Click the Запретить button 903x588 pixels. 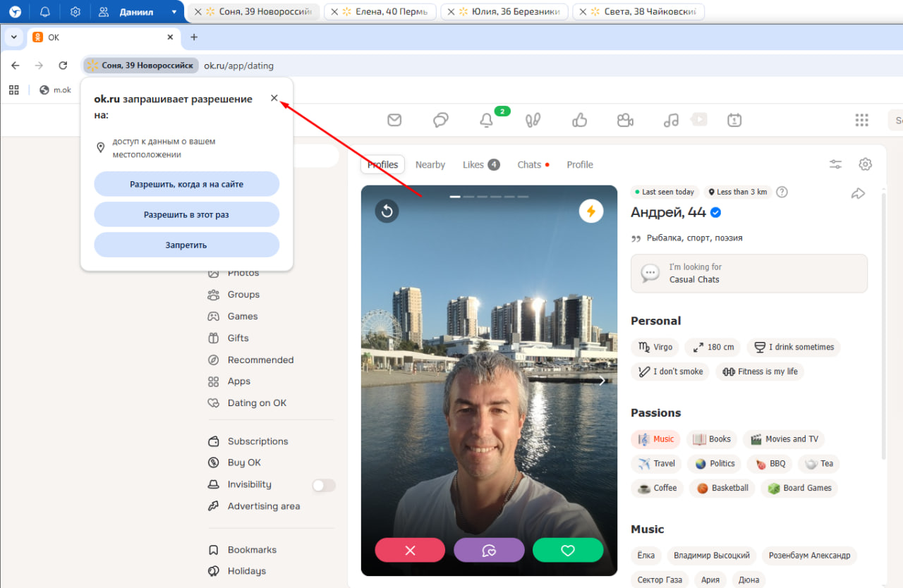(187, 245)
